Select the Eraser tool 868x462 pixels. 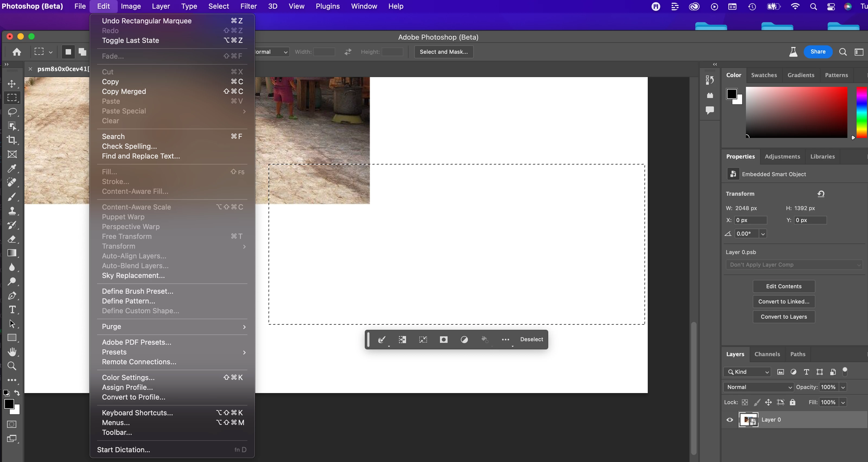(x=12, y=239)
